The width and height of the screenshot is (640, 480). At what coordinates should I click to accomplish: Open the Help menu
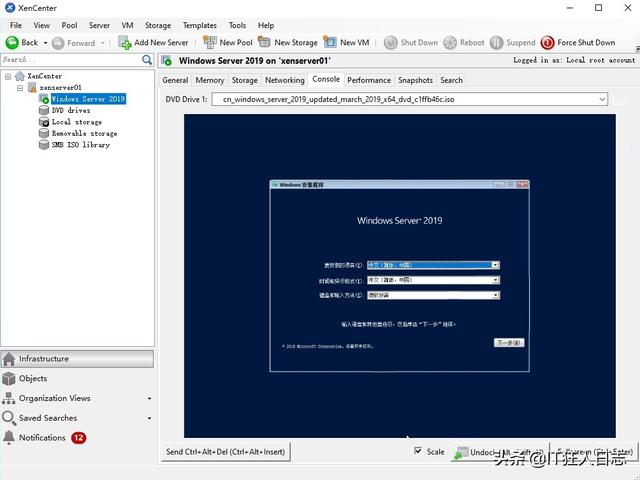(x=266, y=25)
